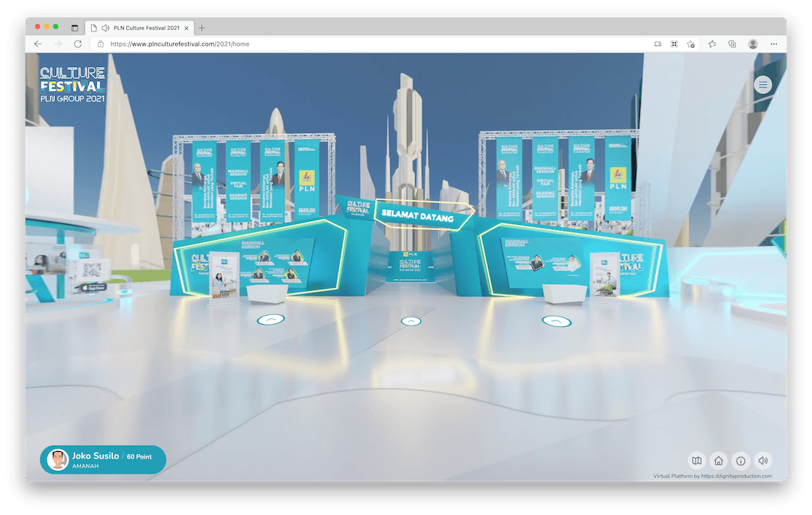The image size is (812, 515).
Task: Go back to the previous page
Action: pyautogui.click(x=38, y=44)
